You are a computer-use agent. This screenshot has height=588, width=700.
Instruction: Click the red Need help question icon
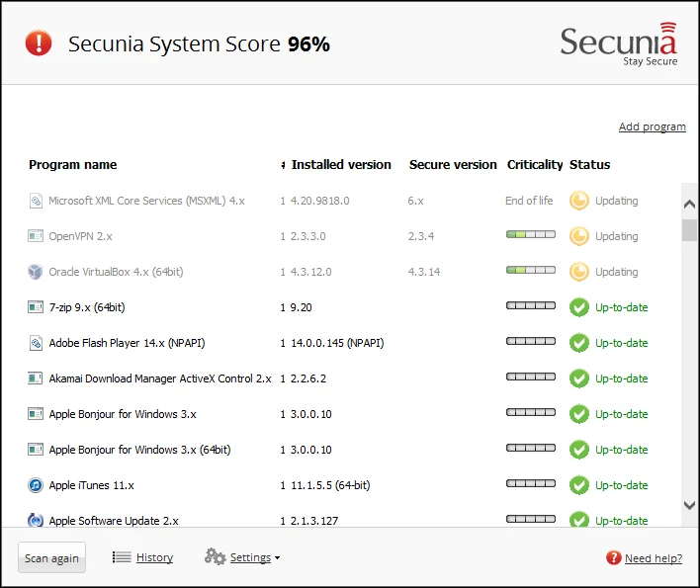(x=613, y=557)
